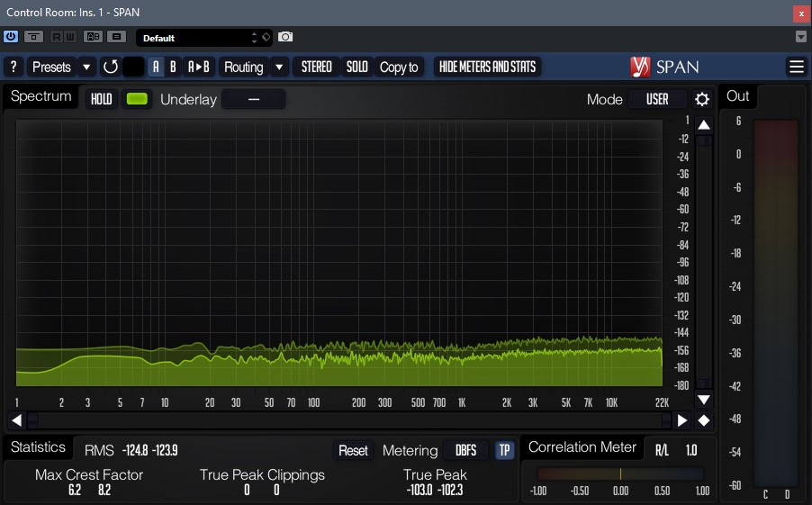Select state A

(x=156, y=67)
